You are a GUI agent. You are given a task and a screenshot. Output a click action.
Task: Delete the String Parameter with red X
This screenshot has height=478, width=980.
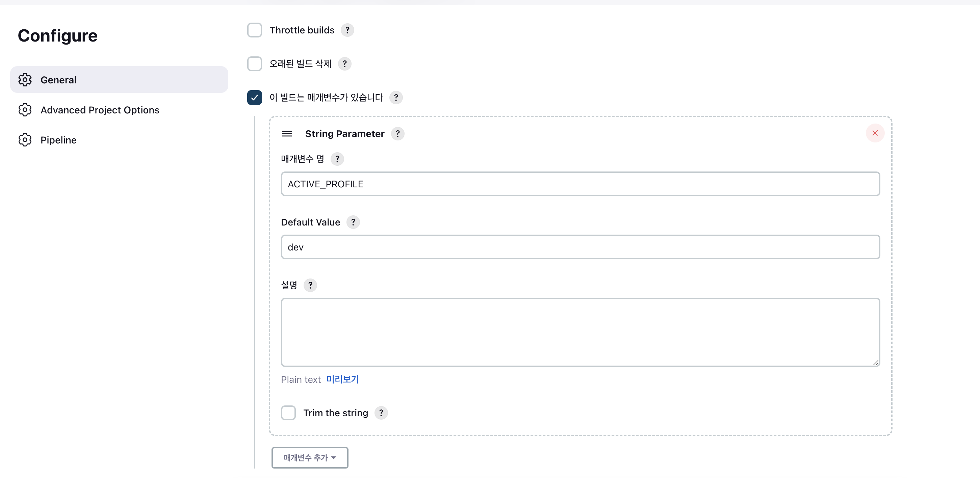click(875, 133)
